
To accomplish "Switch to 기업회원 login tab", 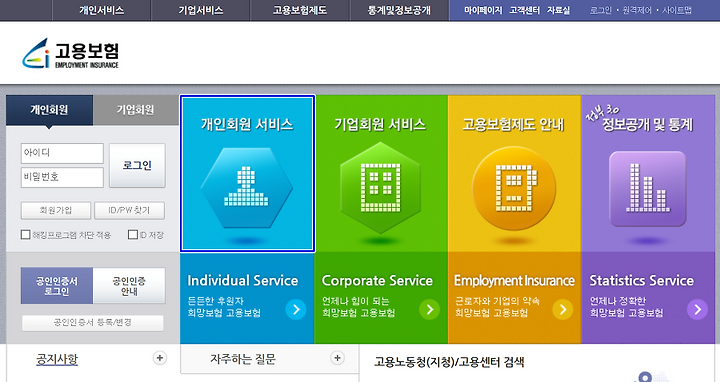I will pos(135,110).
